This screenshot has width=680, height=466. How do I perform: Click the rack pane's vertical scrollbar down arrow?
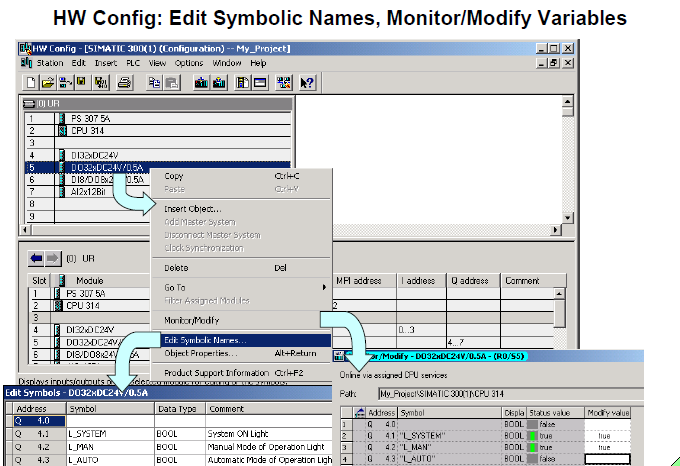(568, 218)
